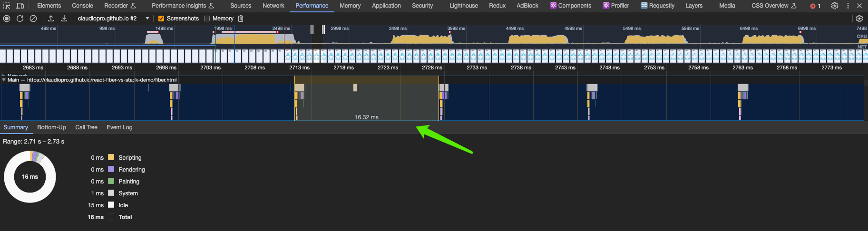This screenshot has height=231, width=868.
Task: Click the 2998 ms overview marker
Action: point(340,29)
